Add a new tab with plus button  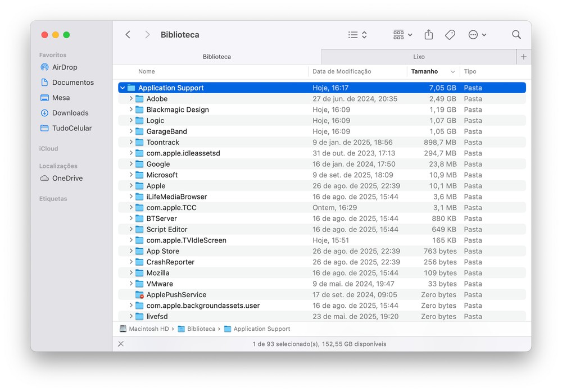(x=524, y=57)
